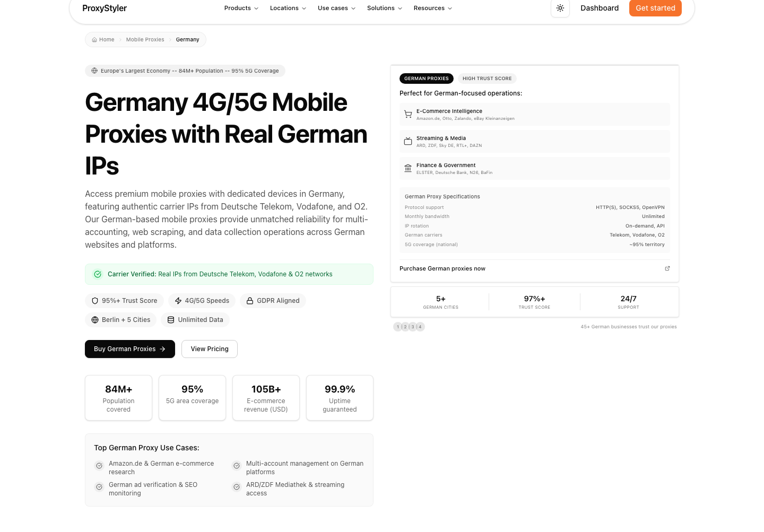This screenshot has width=764, height=532.
Task: Select the GERMAN PROXIES tab
Action: (x=427, y=79)
